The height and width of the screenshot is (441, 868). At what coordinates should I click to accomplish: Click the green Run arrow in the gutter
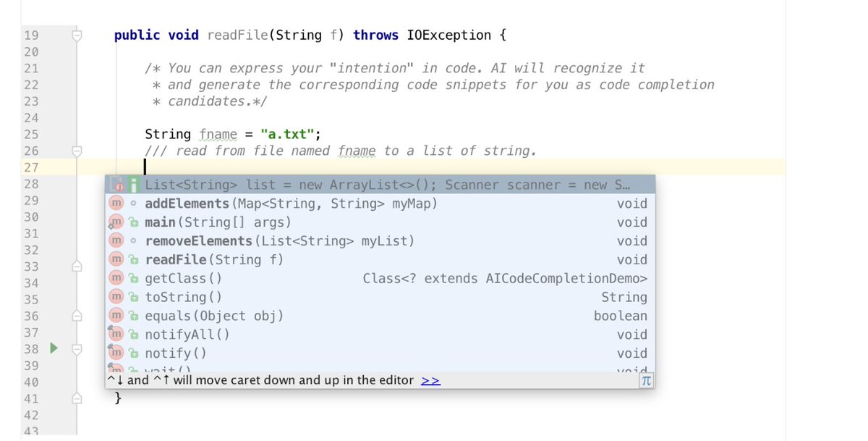tap(52, 348)
